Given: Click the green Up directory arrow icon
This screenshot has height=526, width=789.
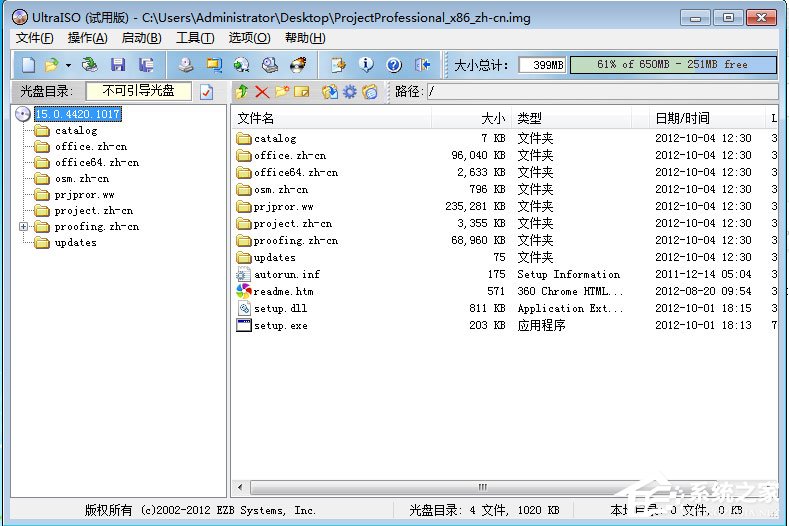Looking at the screenshot, I should click(x=241, y=92).
